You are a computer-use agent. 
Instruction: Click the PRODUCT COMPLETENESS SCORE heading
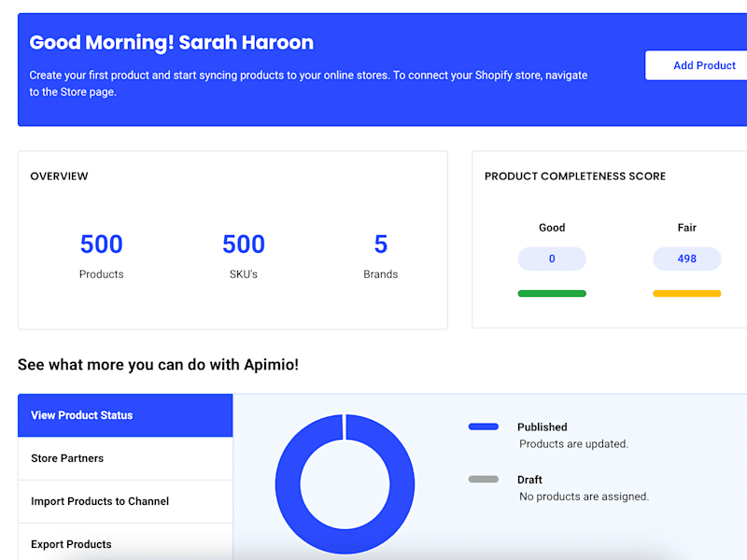(x=575, y=176)
